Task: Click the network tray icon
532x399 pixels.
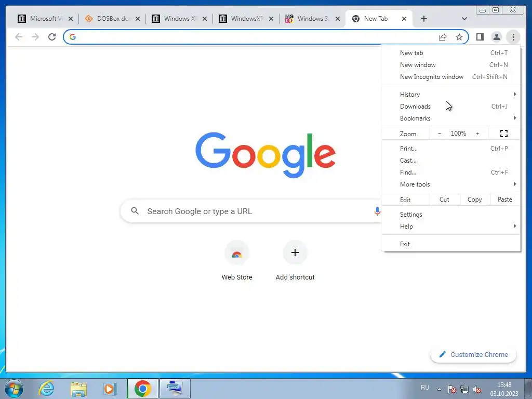Action: tap(464, 389)
